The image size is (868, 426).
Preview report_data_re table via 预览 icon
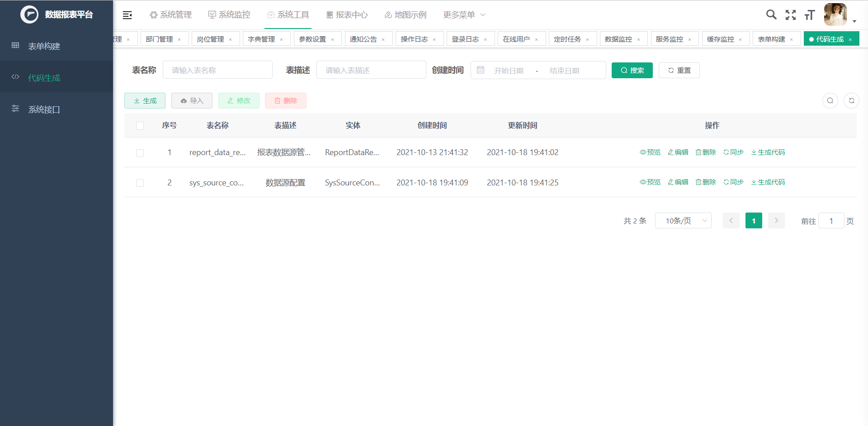[x=650, y=152]
